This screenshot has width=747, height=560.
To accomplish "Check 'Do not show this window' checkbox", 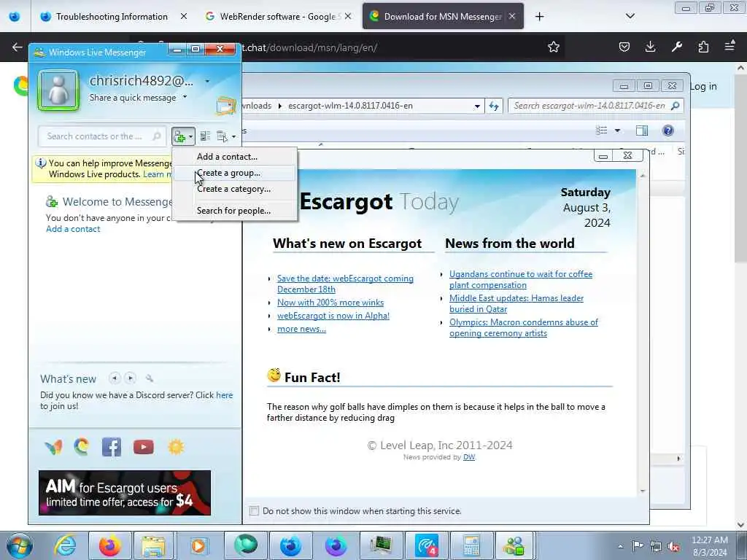I will (x=254, y=511).
